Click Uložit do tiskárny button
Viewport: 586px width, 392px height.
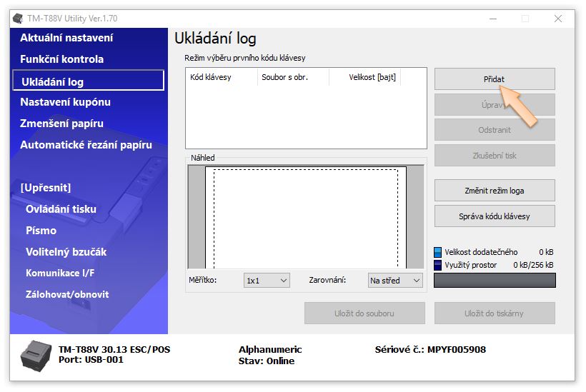click(x=495, y=313)
